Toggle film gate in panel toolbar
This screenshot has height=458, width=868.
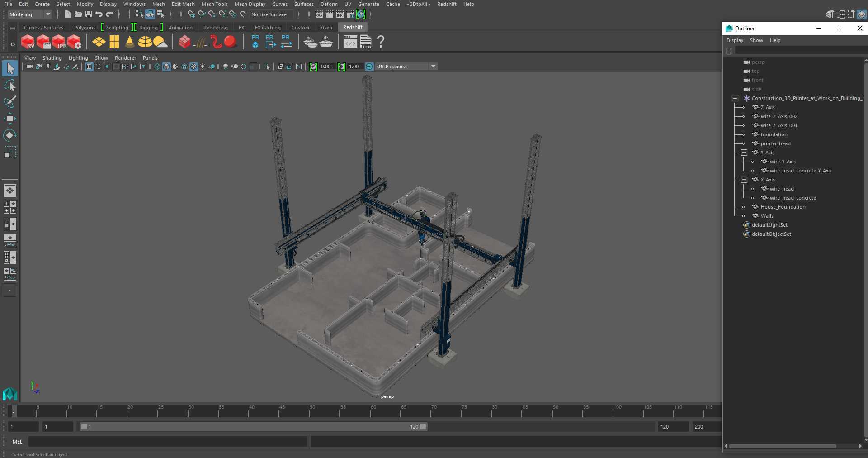[98, 67]
